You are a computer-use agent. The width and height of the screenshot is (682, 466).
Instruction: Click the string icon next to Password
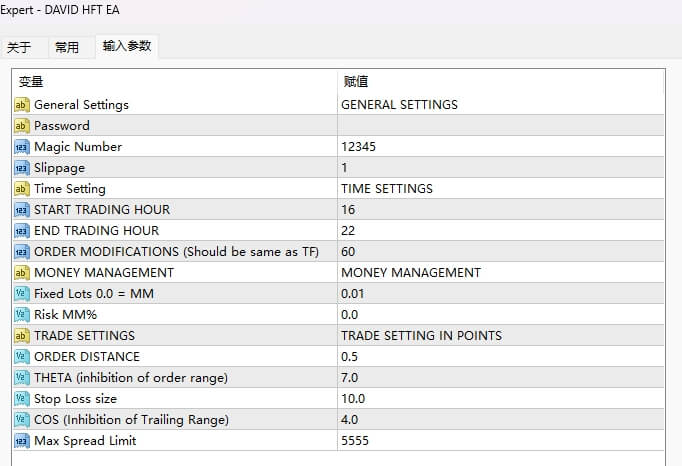point(22,126)
